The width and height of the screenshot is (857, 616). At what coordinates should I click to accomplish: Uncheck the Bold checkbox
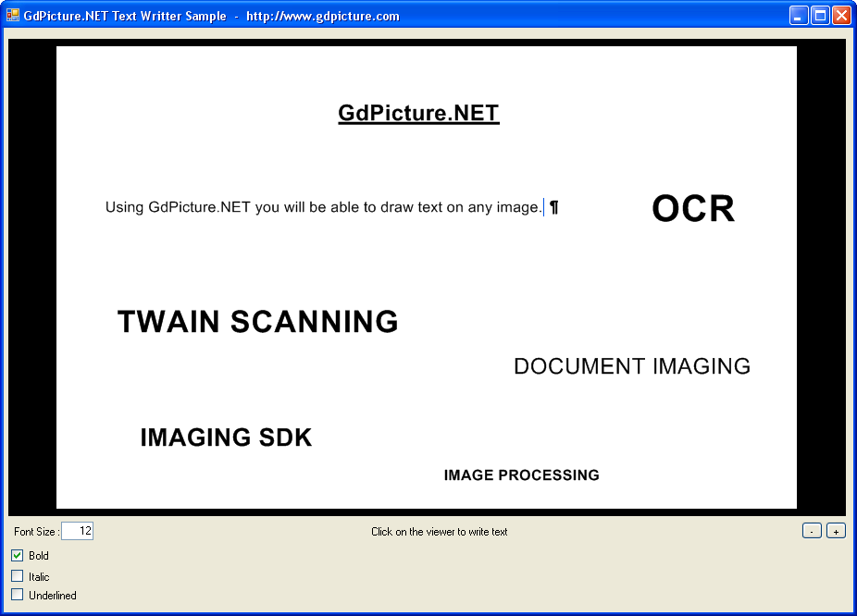pyautogui.click(x=18, y=555)
